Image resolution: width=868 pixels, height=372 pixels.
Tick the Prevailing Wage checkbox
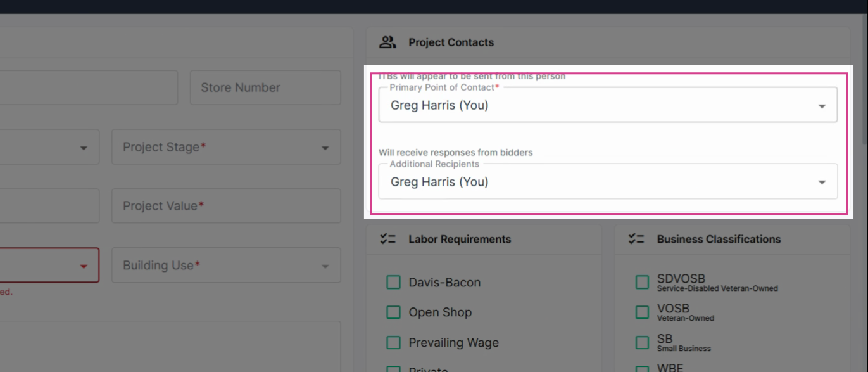click(393, 342)
